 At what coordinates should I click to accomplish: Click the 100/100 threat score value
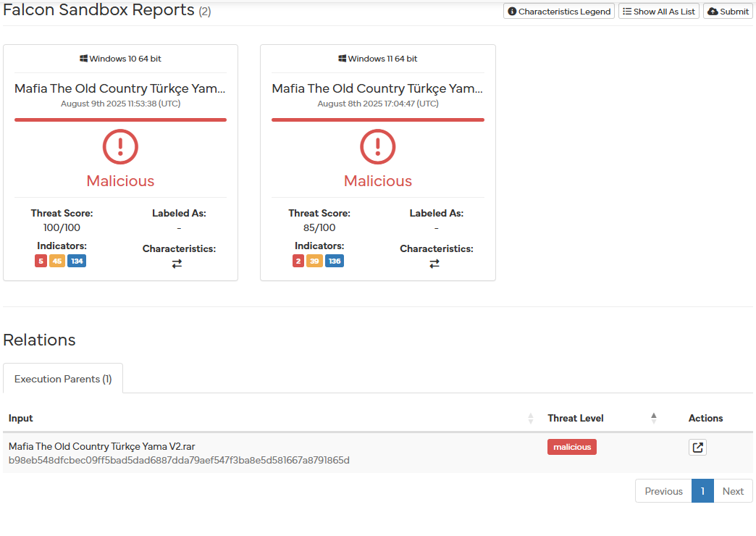tap(62, 227)
